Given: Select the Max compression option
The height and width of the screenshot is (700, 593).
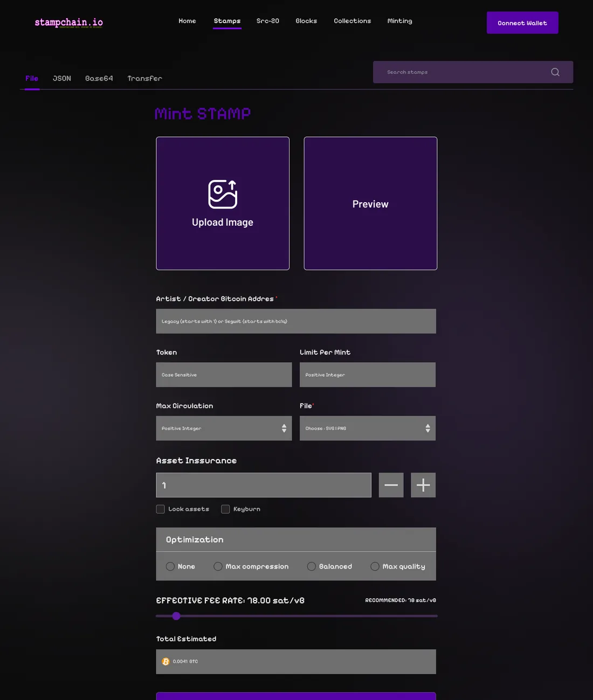Looking at the screenshot, I should pyautogui.click(x=218, y=566).
